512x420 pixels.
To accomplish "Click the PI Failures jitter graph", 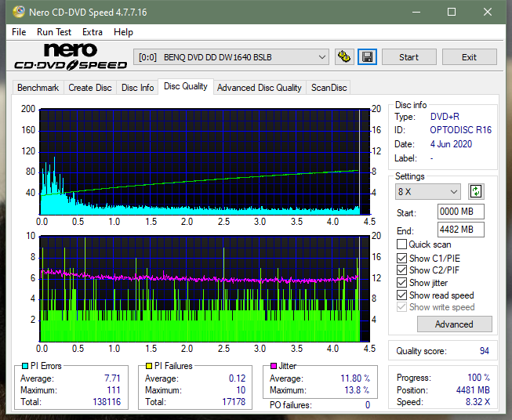I will pos(205,289).
